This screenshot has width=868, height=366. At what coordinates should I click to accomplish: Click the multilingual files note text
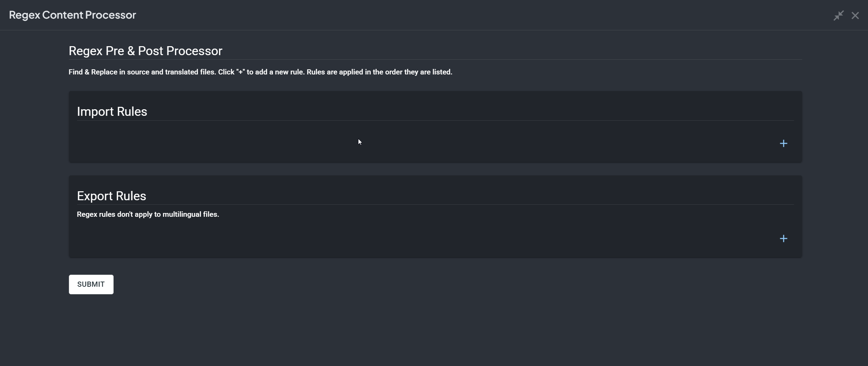coord(148,214)
